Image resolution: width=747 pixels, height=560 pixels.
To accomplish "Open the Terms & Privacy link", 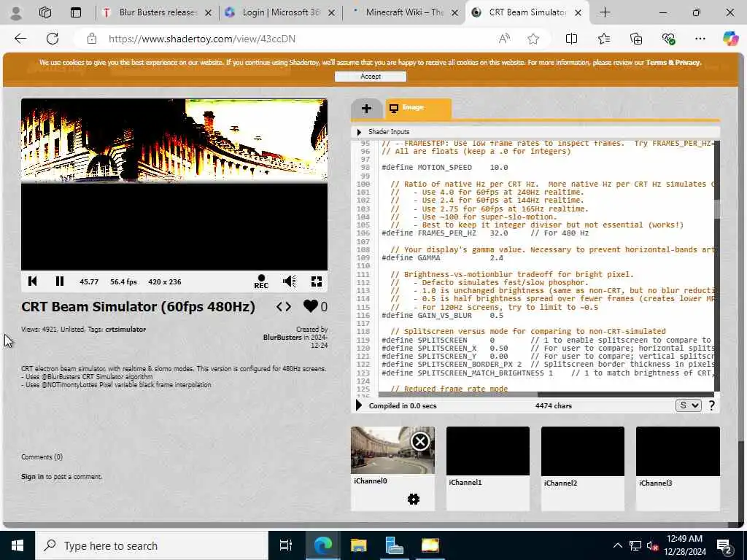I will pyautogui.click(x=673, y=63).
